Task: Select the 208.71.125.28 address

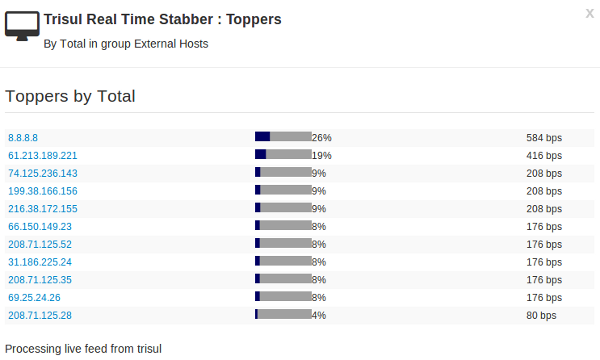Action: pyautogui.click(x=40, y=315)
